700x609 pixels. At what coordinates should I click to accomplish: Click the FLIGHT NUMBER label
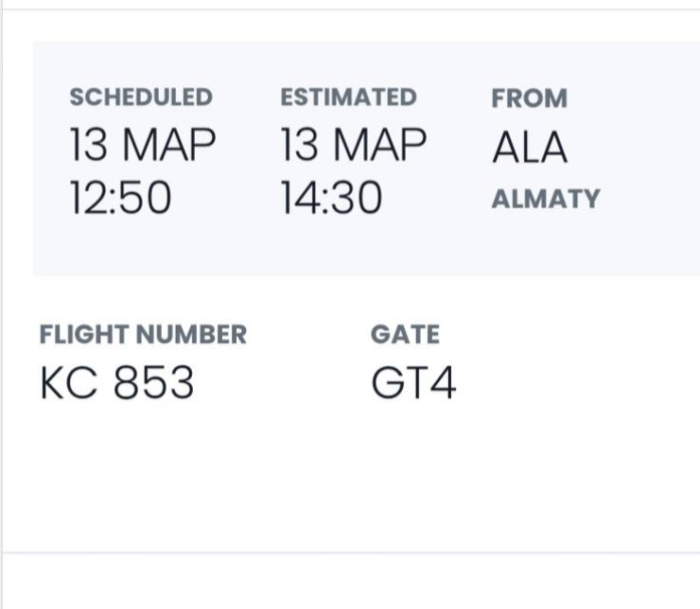click(143, 334)
